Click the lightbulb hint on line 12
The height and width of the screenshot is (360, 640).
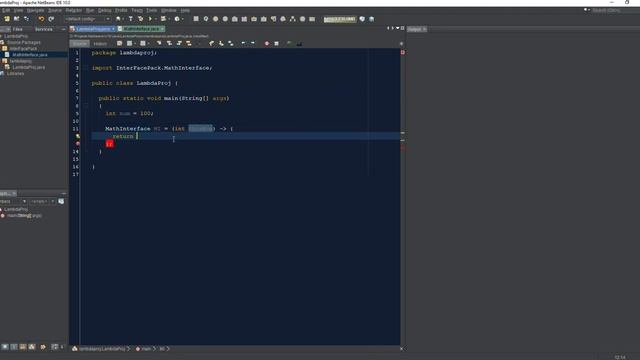click(x=78, y=136)
